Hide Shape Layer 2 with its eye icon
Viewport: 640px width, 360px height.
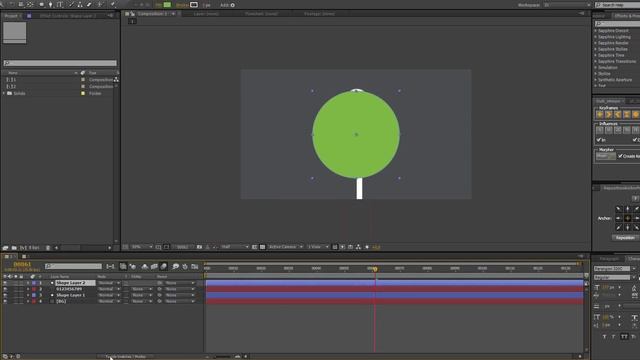pyautogui.click(x=5, y=283)
